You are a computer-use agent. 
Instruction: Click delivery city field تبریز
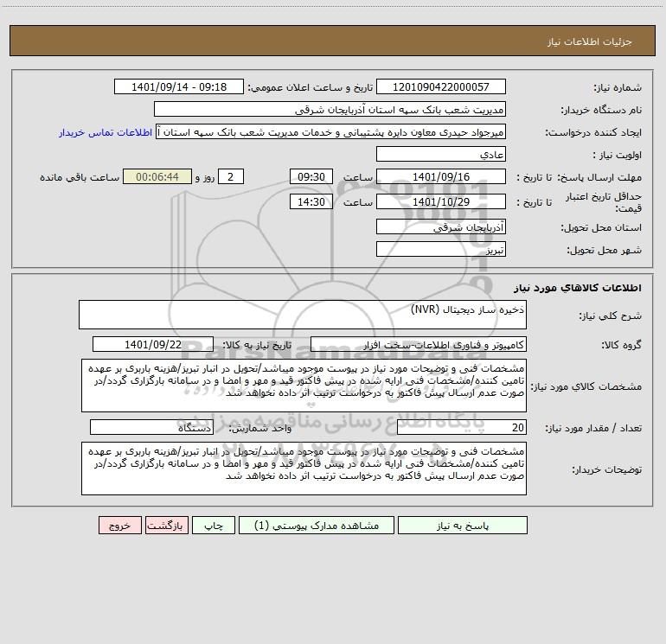click(441, 249)
